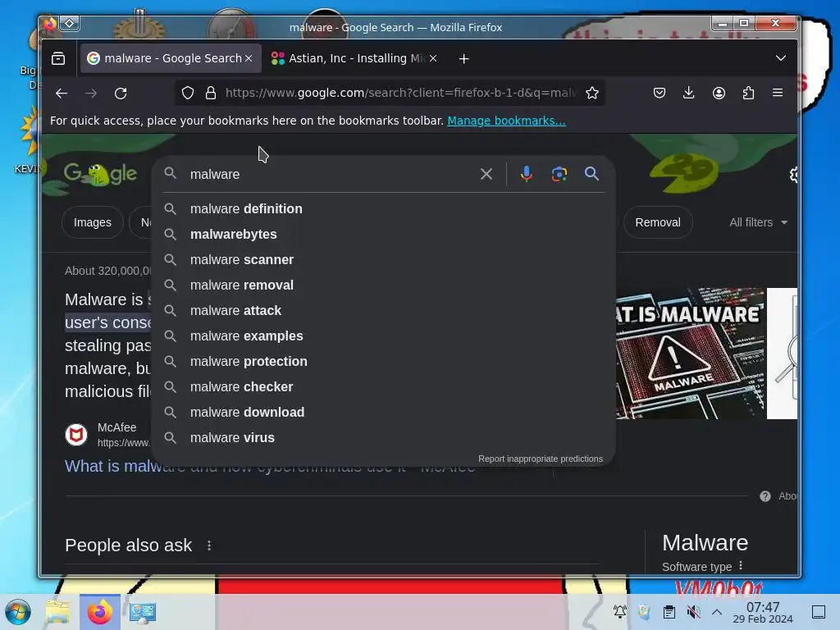
Task: Choose suggestion malware download
Action: (383, 413)
